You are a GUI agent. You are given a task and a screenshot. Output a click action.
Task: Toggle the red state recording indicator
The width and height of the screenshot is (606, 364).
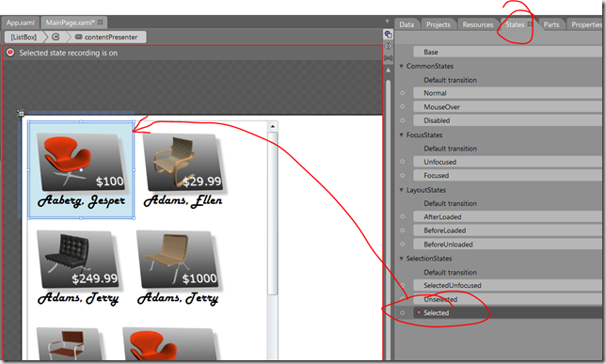10,53
